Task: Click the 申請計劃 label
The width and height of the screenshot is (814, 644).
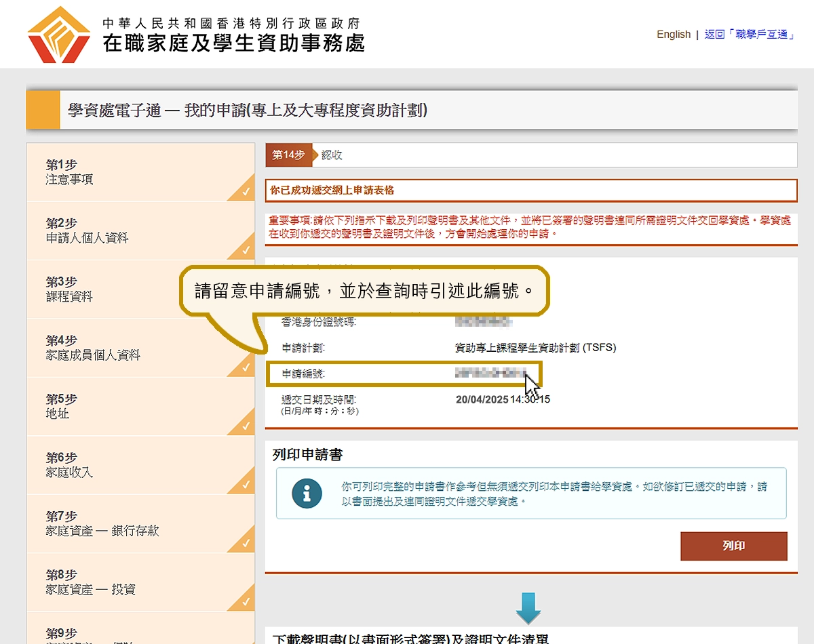Action: point(303,348)
